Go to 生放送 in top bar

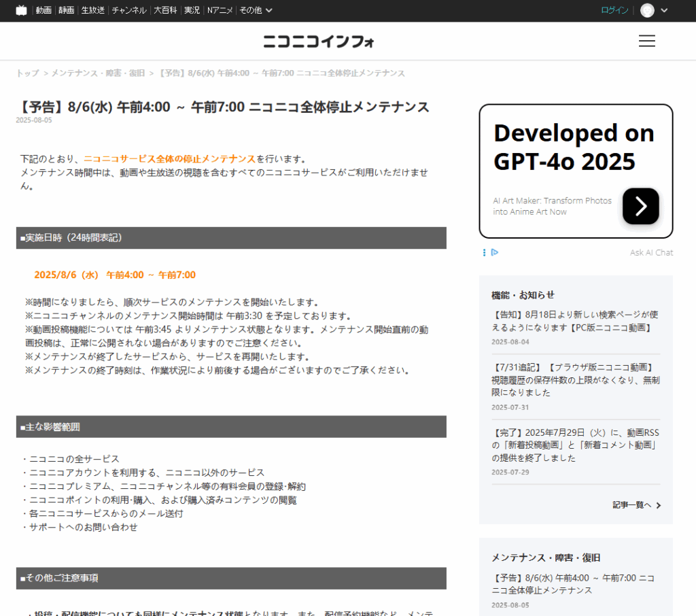92,10
